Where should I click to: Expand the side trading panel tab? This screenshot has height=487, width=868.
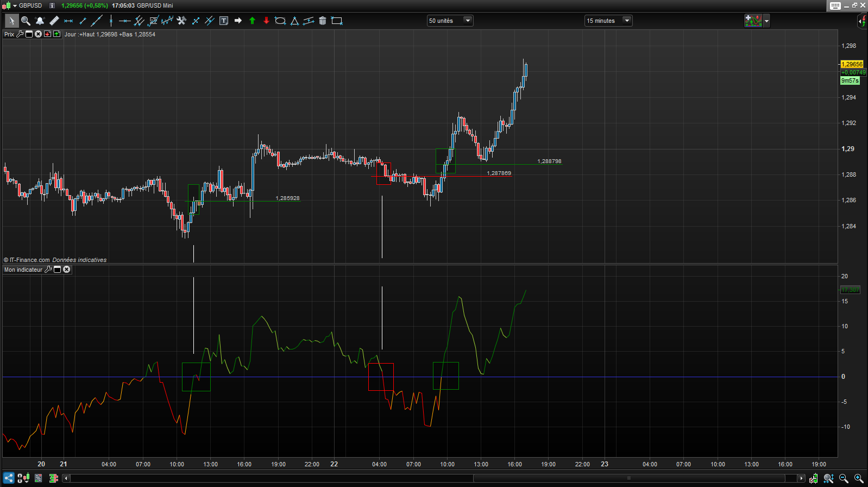(863, 21)
